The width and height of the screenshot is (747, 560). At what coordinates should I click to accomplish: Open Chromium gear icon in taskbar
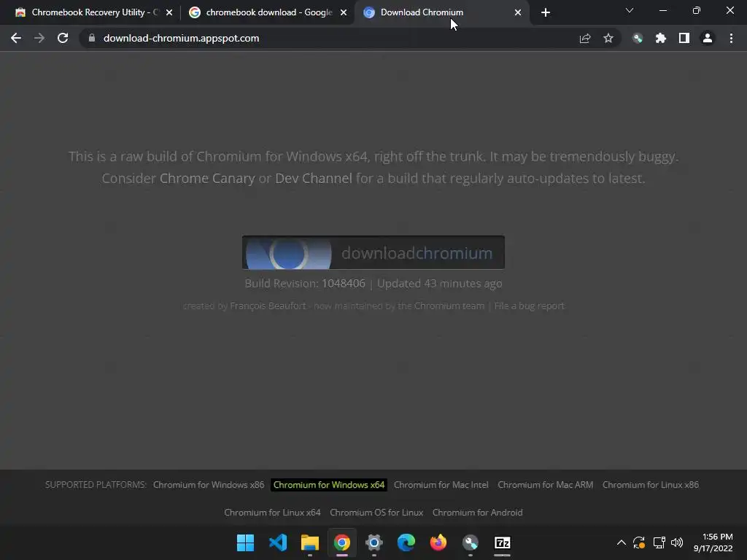tap(374, 542)
